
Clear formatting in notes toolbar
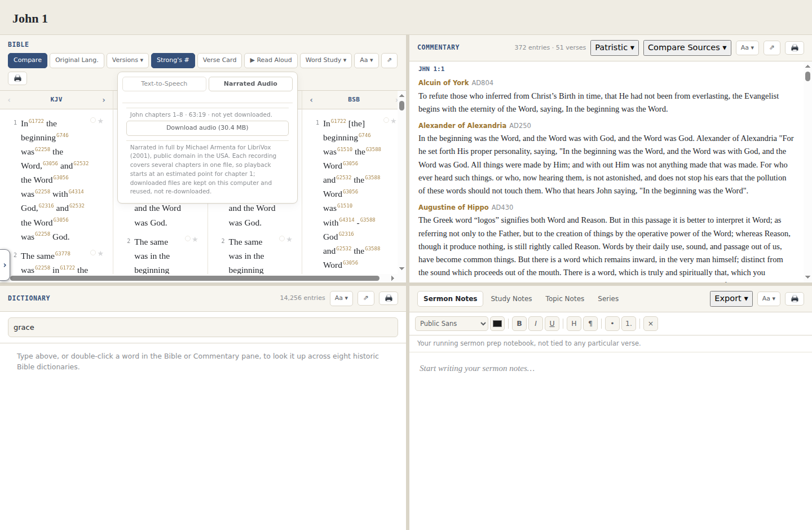(651, 324)
